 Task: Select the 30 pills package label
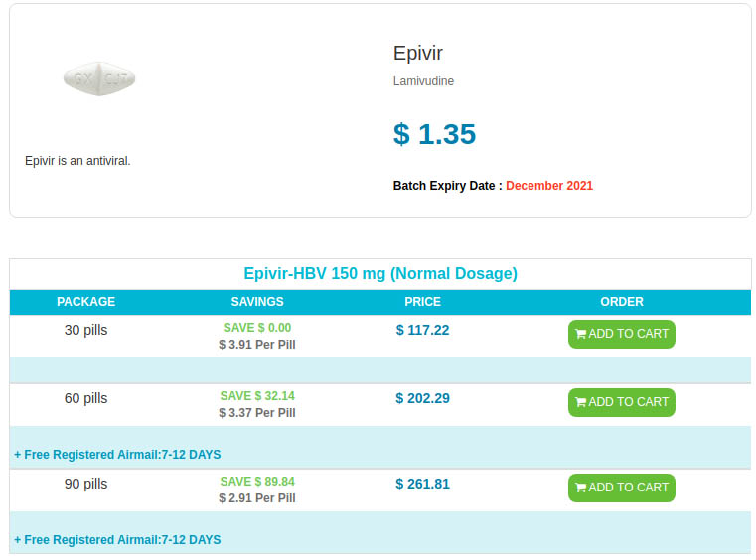point(85,330)
